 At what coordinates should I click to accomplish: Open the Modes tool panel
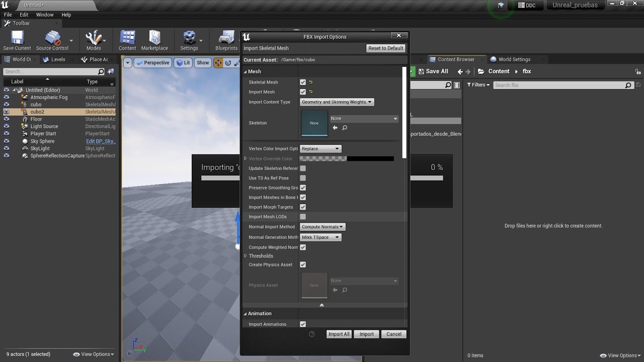pos(94,40)
